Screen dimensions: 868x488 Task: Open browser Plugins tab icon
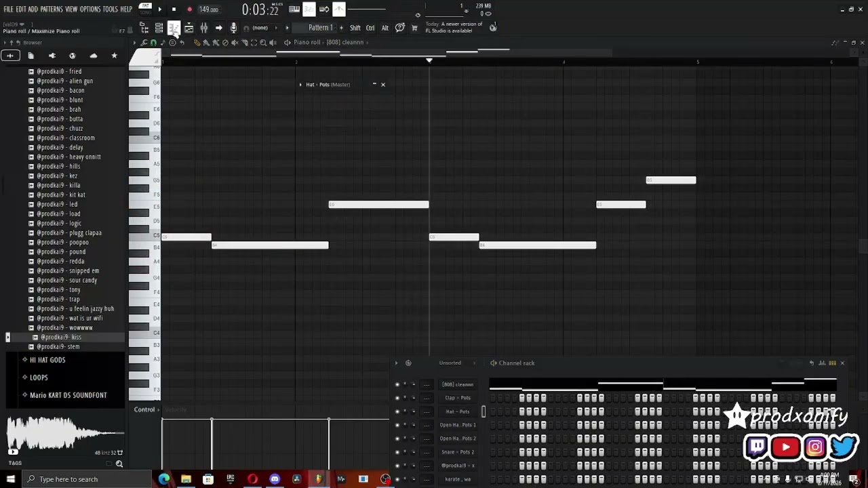point(52,56)
